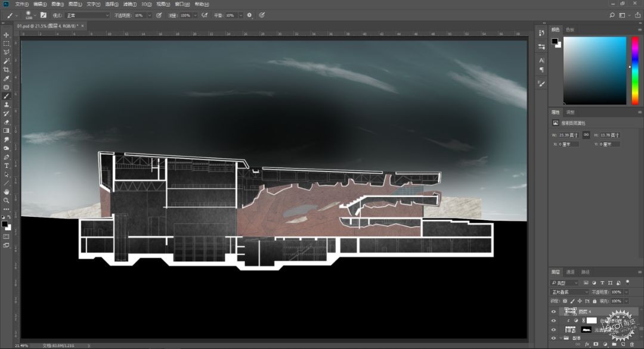Select the Hand tool

coord(6,192)
